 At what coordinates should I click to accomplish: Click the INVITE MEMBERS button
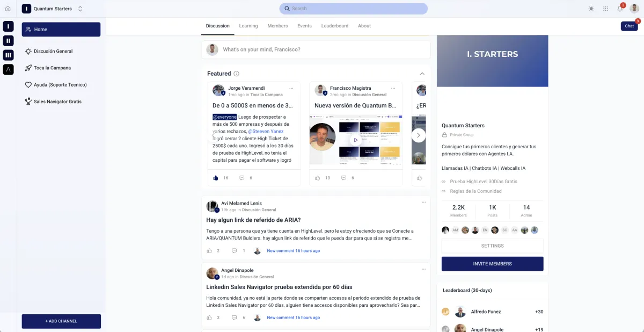pos(493,264)
